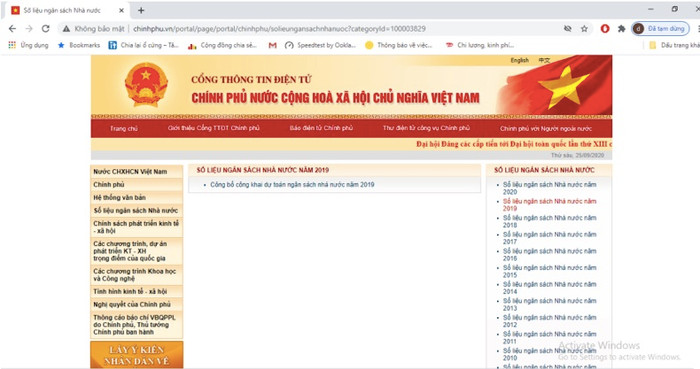Click the not-secure warning icon
This screenshot has height=369, width=700.
pos(66,29)
